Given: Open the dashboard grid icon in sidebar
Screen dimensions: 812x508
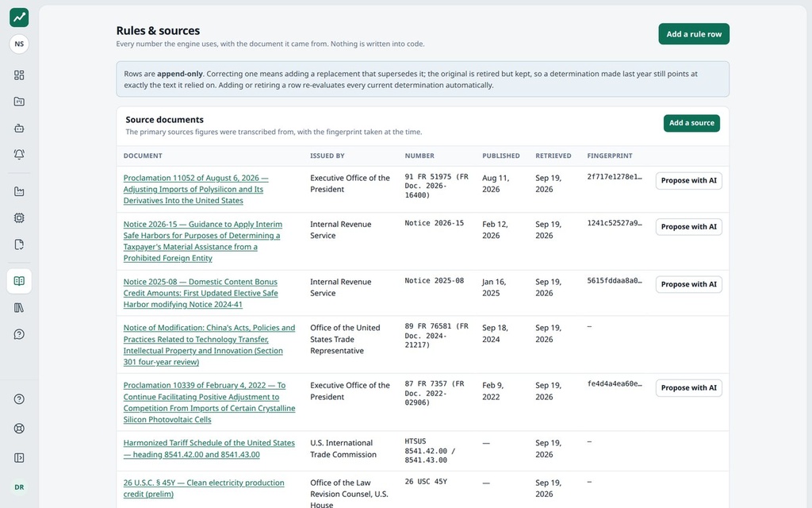Looking at the screenshot, I should (x=19, y=75).
